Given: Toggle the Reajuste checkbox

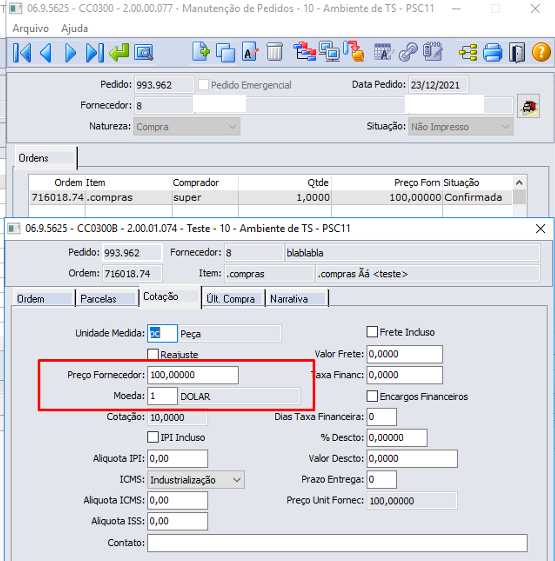Looking at the screenshot, I should (x=153, y=354).
